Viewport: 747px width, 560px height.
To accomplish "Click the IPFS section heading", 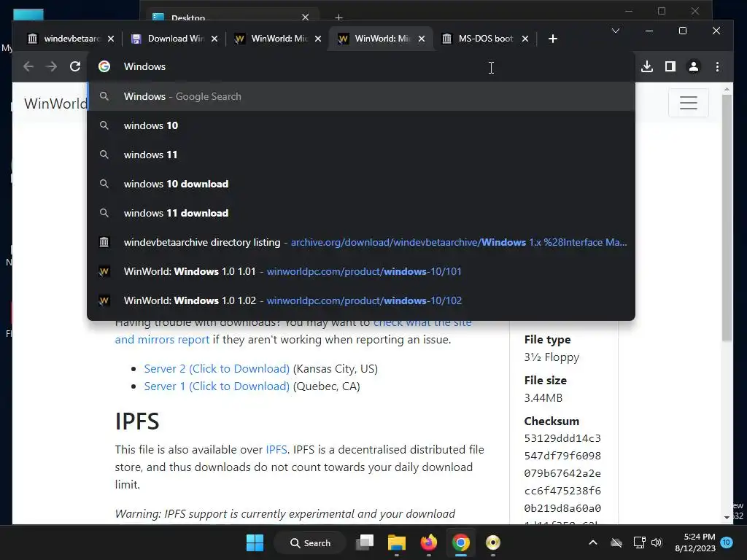I will point(137,421).
